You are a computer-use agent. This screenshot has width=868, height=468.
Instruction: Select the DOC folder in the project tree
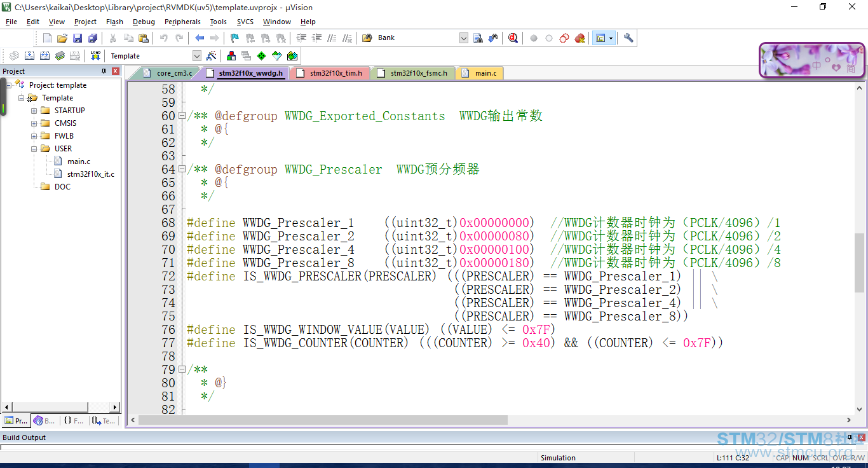62,187
